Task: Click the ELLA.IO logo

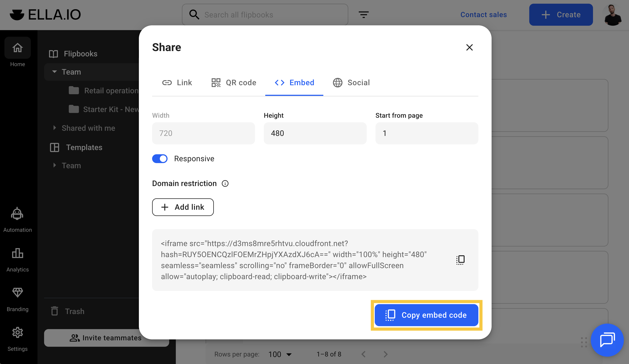Action: pos(45,15)
